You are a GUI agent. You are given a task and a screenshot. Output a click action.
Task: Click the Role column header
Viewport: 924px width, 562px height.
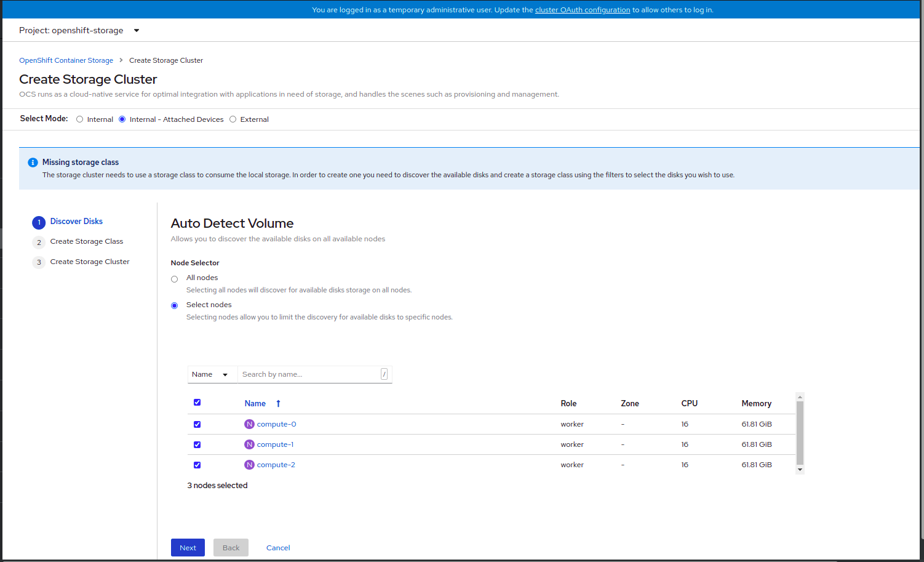(x=568, y=404)
